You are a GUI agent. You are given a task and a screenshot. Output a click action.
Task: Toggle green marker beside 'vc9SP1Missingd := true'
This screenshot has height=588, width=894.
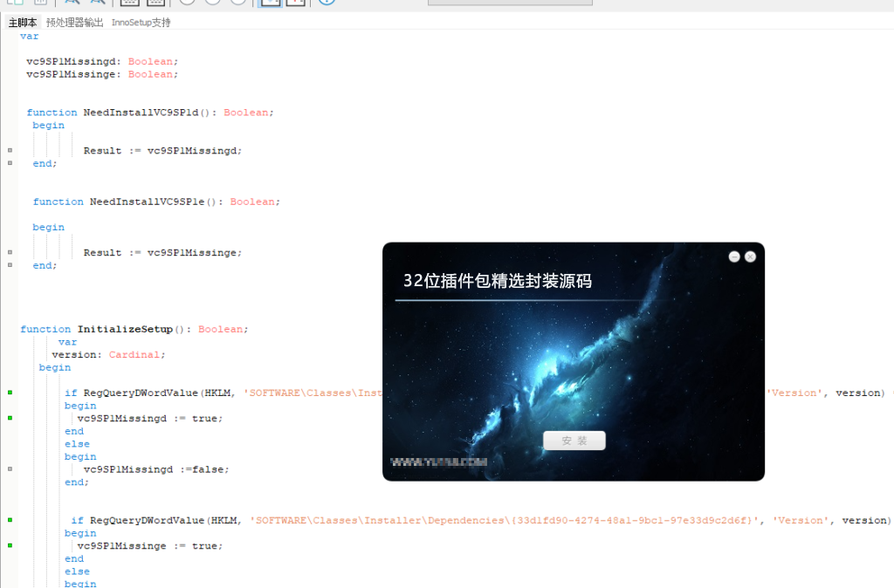[10, 419]
